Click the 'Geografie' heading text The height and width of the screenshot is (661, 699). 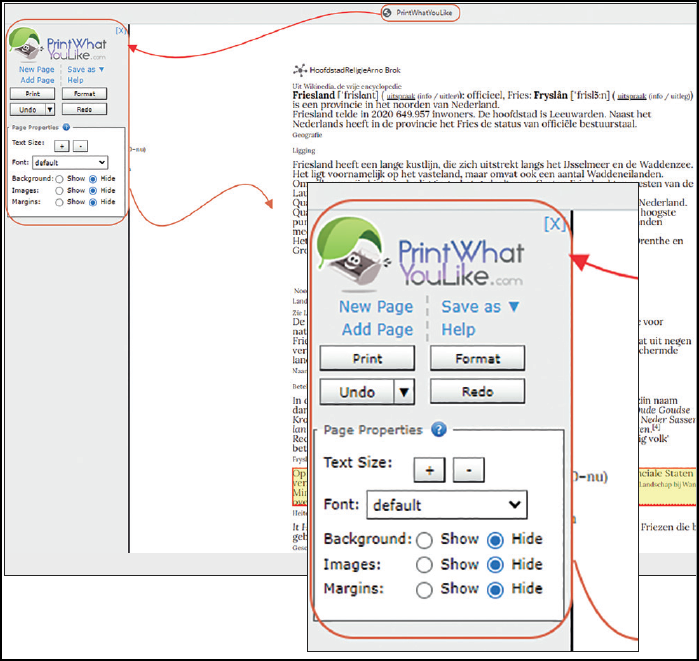point(307,135)
